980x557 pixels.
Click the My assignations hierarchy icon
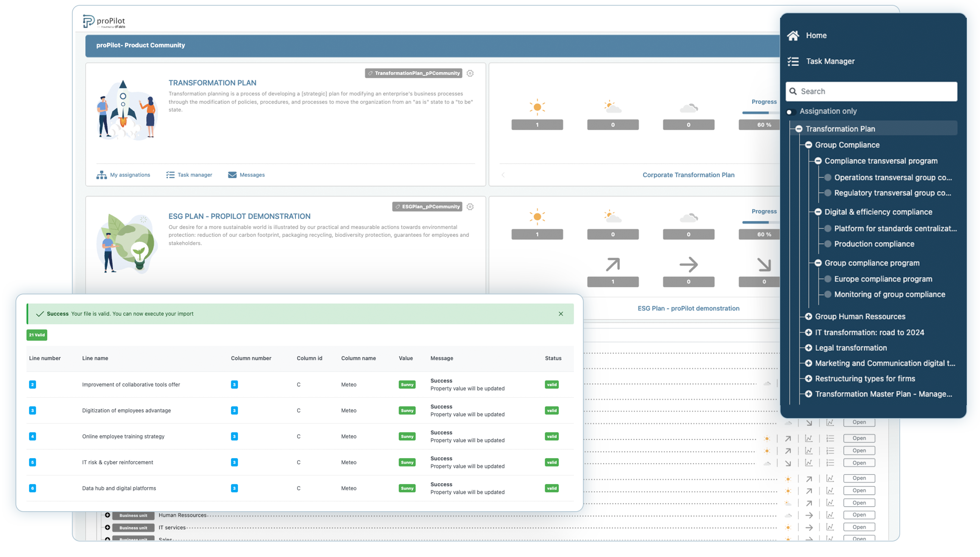[x=101, y=175]
